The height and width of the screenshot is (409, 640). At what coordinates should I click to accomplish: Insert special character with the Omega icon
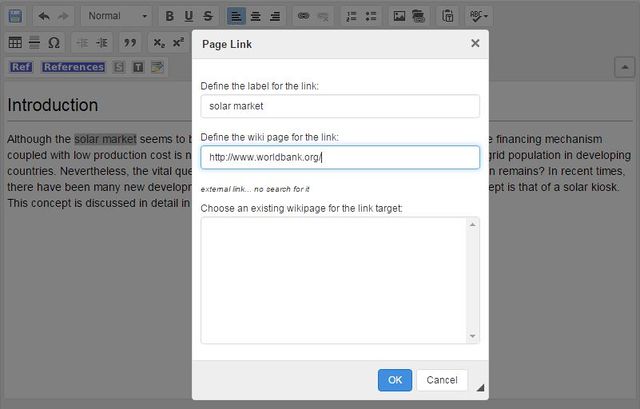tap(54, 42)
